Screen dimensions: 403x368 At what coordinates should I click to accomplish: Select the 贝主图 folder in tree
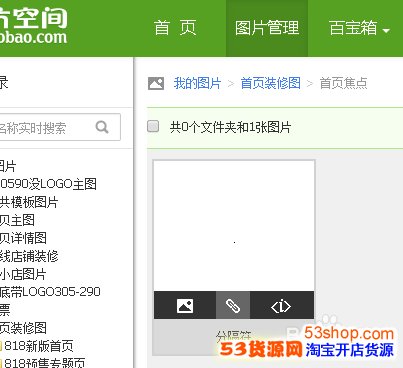[x=17, y=220]
